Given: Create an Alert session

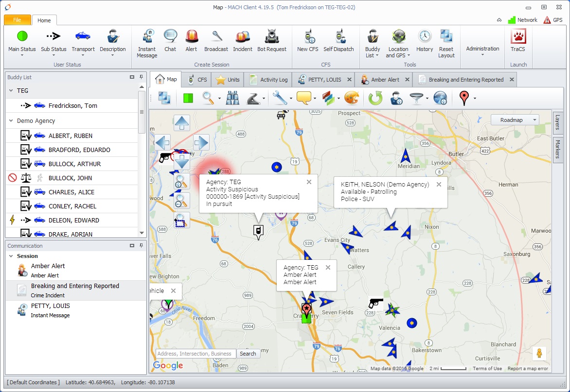Looking at the screenshot, I should click(191, 40).
